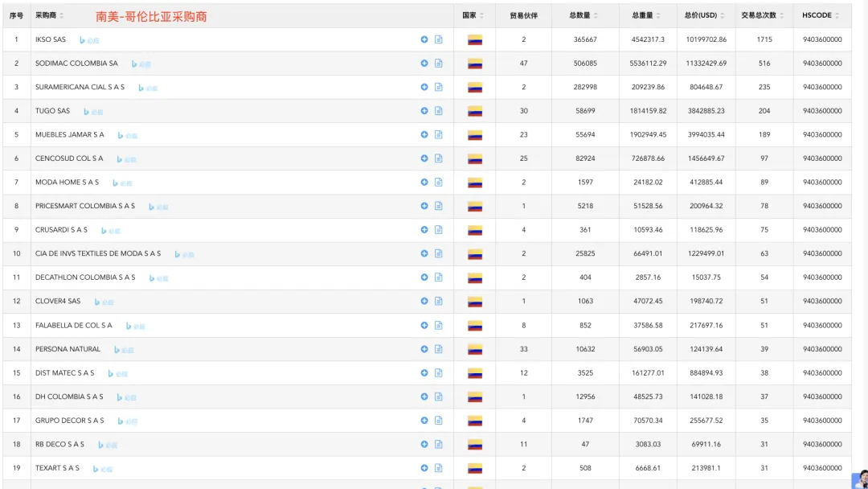Open the DH COLOMBIA S A S buyer entry
868x489 pixels.
(69, 397)
